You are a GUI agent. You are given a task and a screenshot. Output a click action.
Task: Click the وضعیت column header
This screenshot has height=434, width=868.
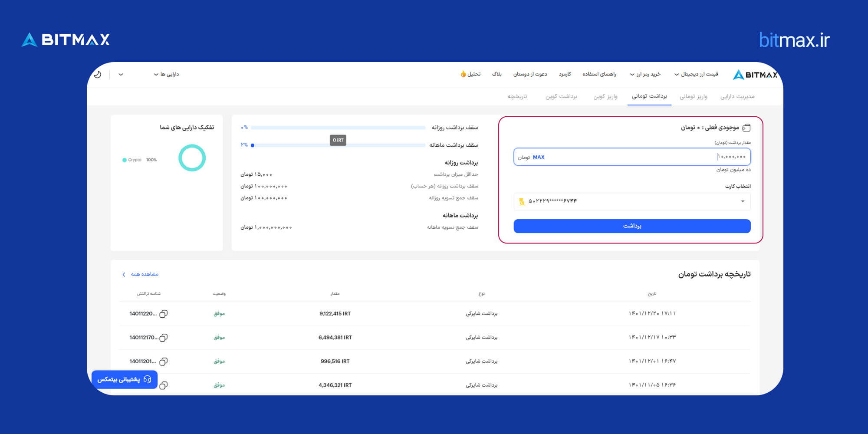coord(219,294)
